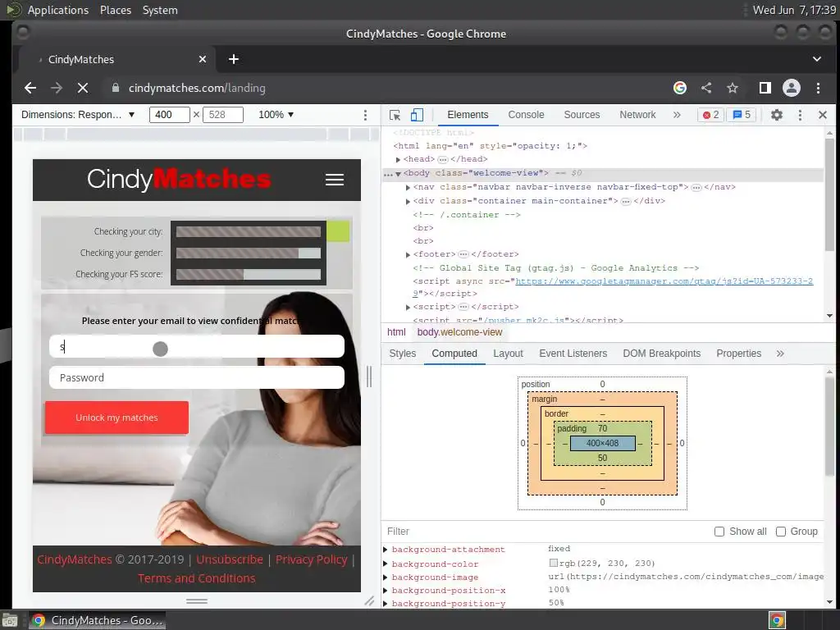This screenshot has height=630, width=840.
Task: Click the viewport width field 400
Action: click(169, 115)
